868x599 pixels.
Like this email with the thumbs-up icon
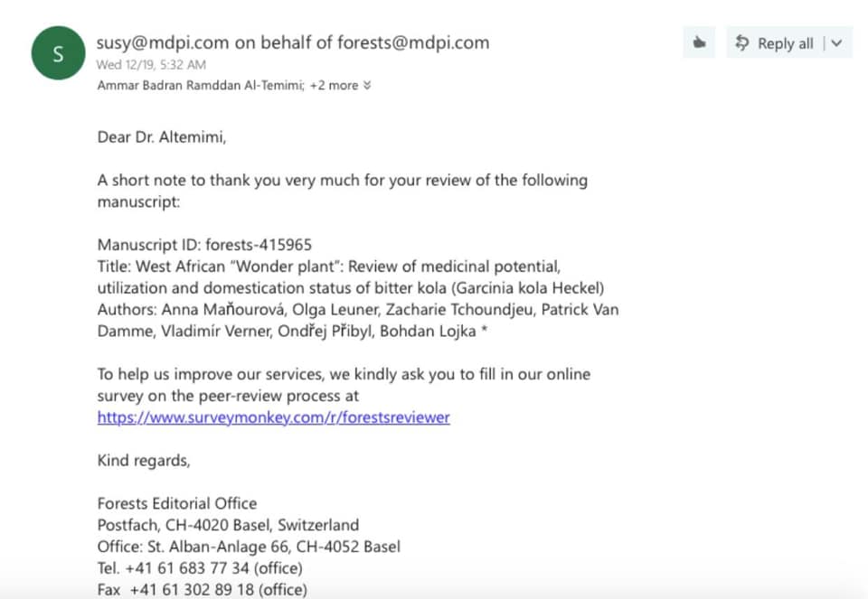pyautogui.click(x=699, y=42)
